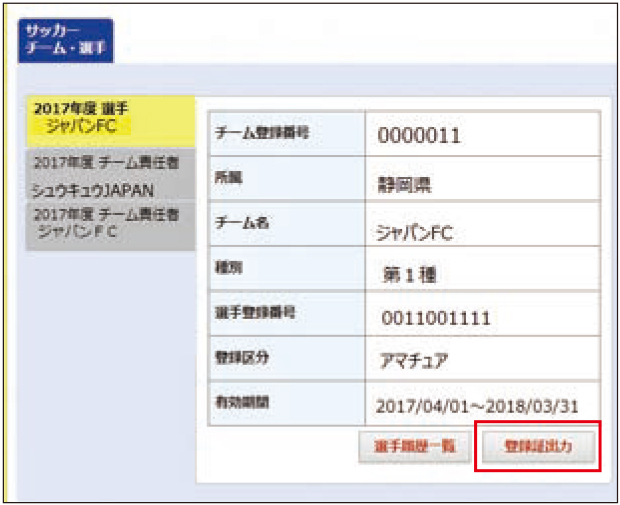Click ジャパンFC value in チーム名 row
This screenshot has width=620, height=505.
pos(413,232)
